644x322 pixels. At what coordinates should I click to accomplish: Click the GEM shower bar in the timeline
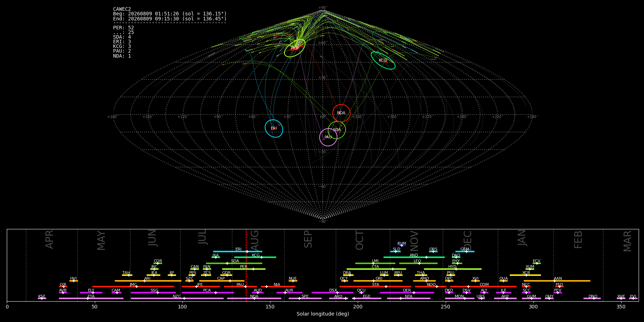[x=465, y=252]
